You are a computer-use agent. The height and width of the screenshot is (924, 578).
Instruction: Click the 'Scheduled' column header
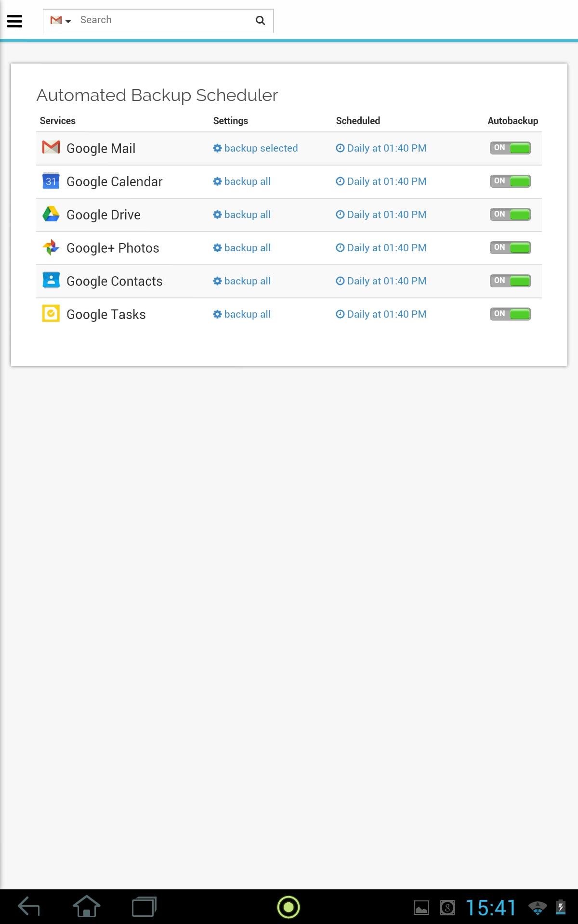click(358, 121)
